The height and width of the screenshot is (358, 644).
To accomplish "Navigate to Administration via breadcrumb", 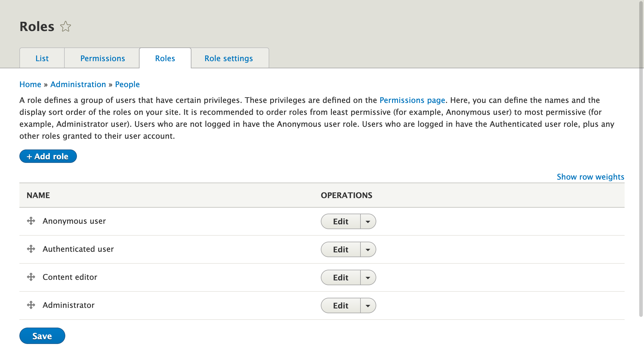I will coord(78,84).
